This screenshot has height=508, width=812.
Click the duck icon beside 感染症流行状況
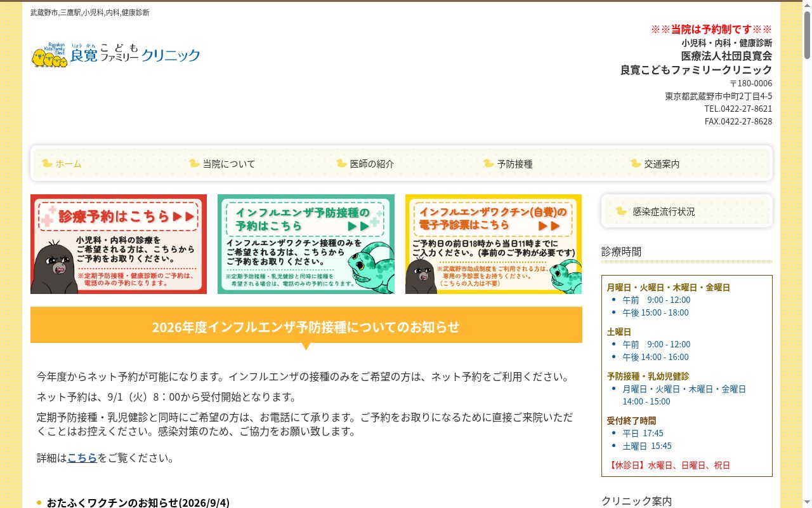pos(621,211)
